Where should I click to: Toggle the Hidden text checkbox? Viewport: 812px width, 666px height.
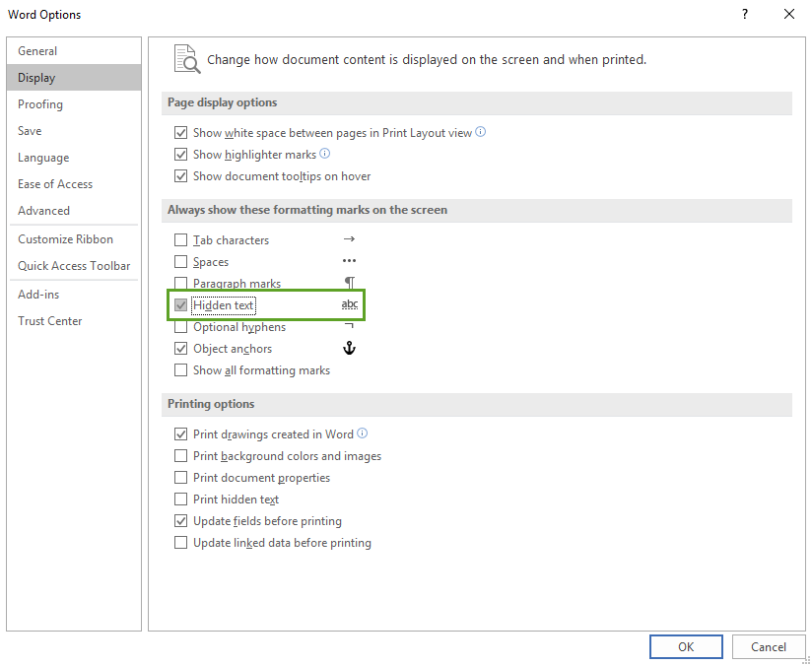click(x=180, y=305)
